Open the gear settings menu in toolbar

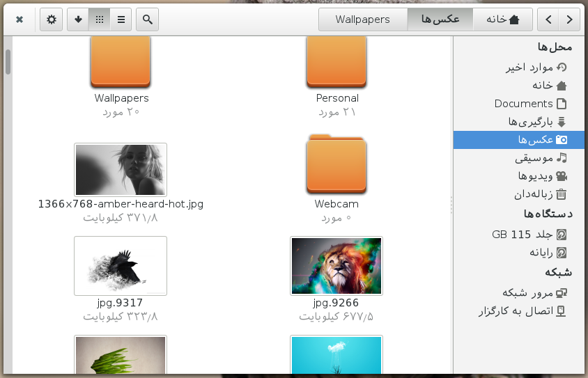pyautogui.click(x=51, y=19)
